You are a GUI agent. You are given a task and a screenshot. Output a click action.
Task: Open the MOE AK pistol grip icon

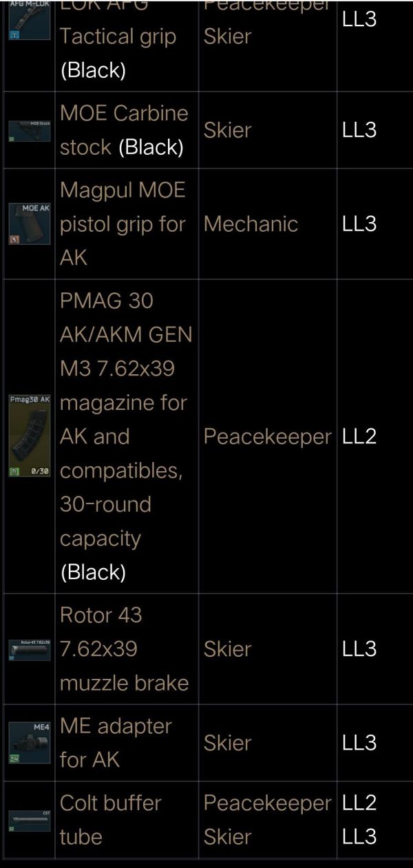click(30, 224)
